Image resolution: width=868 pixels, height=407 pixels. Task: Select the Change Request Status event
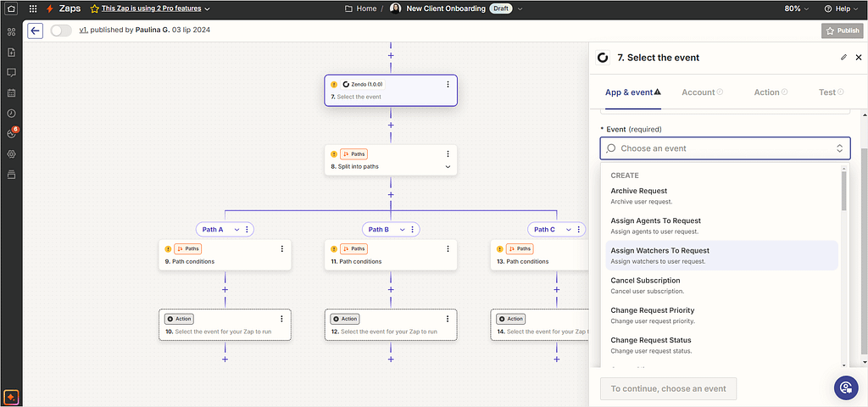click(721, 345)
